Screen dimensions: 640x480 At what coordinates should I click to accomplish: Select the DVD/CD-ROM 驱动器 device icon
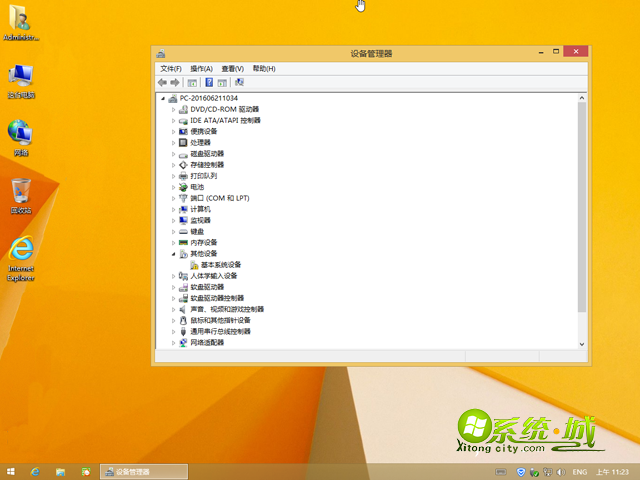click(183, 109)
